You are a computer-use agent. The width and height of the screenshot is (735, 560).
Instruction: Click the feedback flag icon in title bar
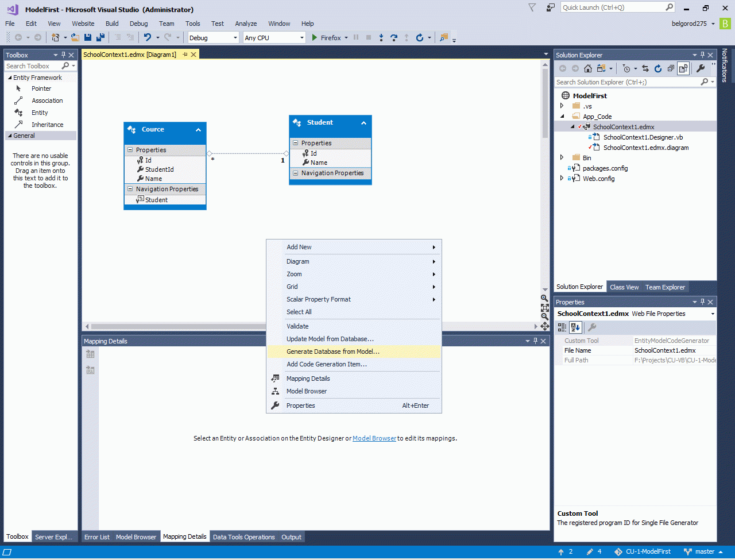[532, 8]
